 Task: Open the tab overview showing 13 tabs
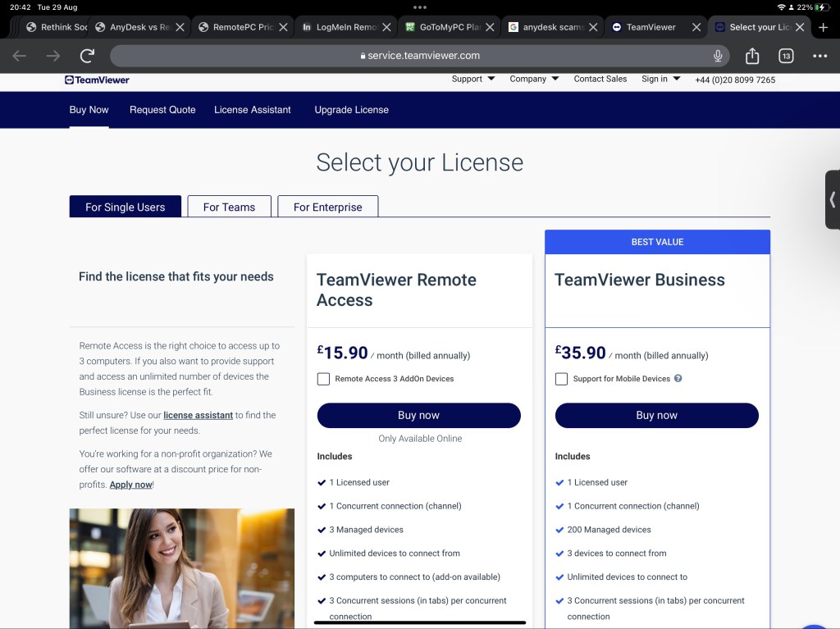click(786, 56)
